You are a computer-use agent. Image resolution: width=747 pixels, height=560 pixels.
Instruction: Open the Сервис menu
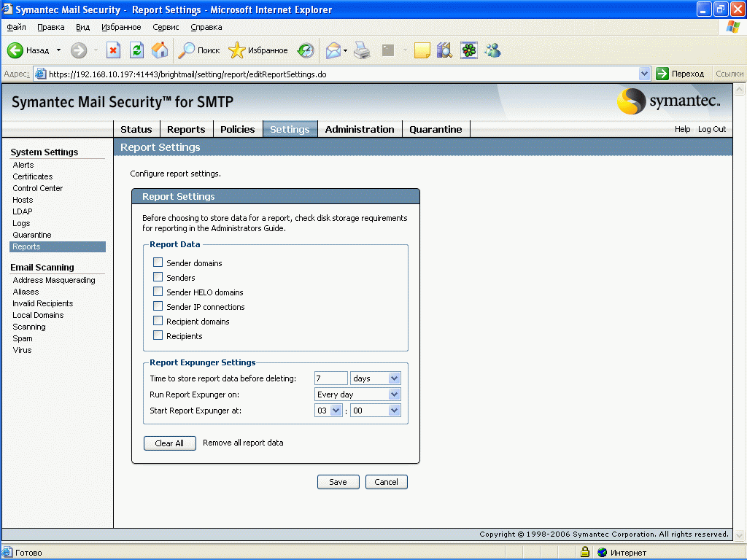pos(166,27)
